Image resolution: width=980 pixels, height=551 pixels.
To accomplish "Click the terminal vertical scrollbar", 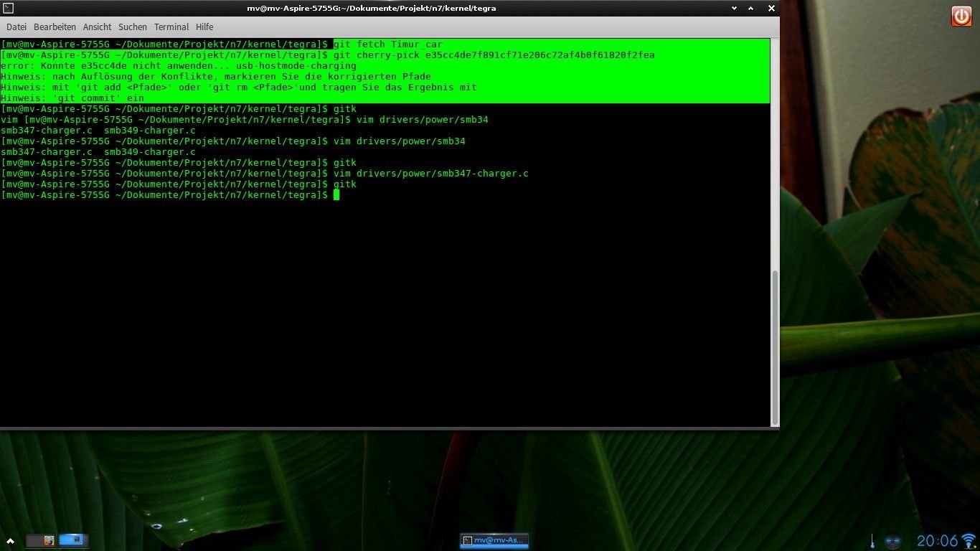I will point(775,347).
